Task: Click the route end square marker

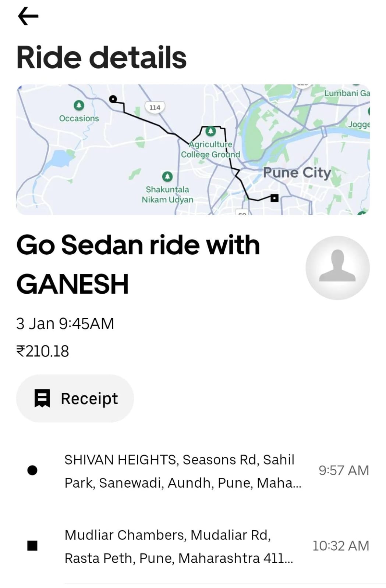Action: click(x=275, y=198)
